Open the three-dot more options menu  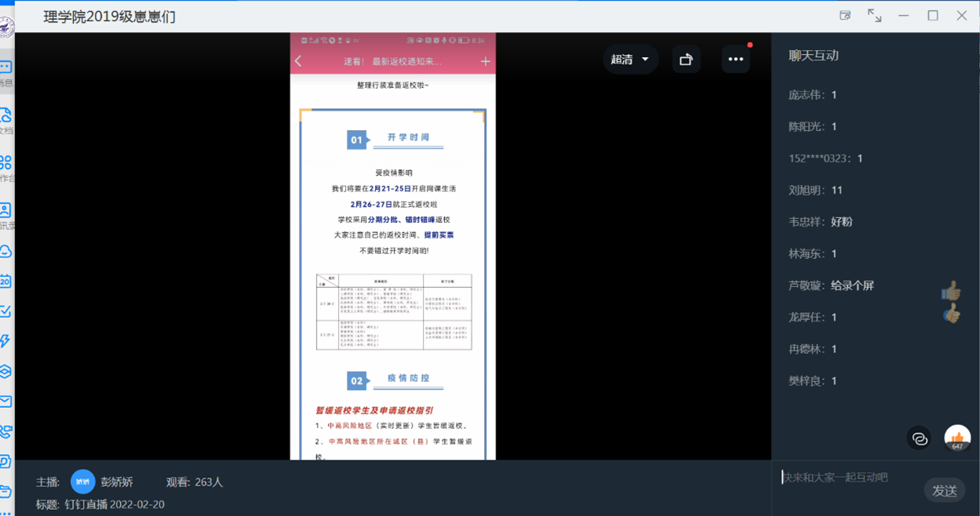click(x=735, y=60)
